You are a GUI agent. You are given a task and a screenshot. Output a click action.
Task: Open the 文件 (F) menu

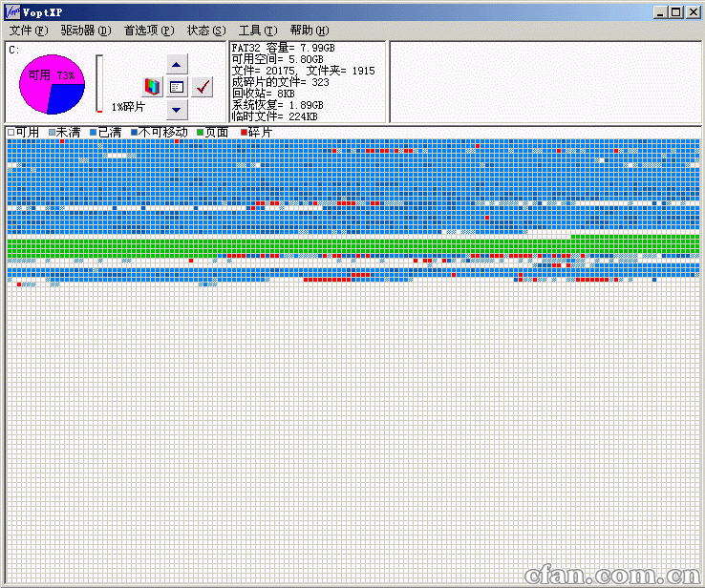pyautogui.click(x=28, y=31)
